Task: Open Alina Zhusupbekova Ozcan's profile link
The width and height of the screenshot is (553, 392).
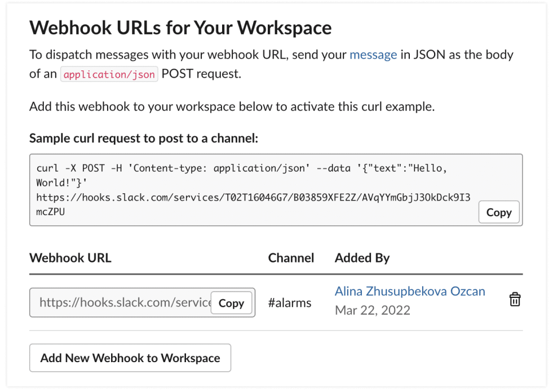Action: pos(410,291)
